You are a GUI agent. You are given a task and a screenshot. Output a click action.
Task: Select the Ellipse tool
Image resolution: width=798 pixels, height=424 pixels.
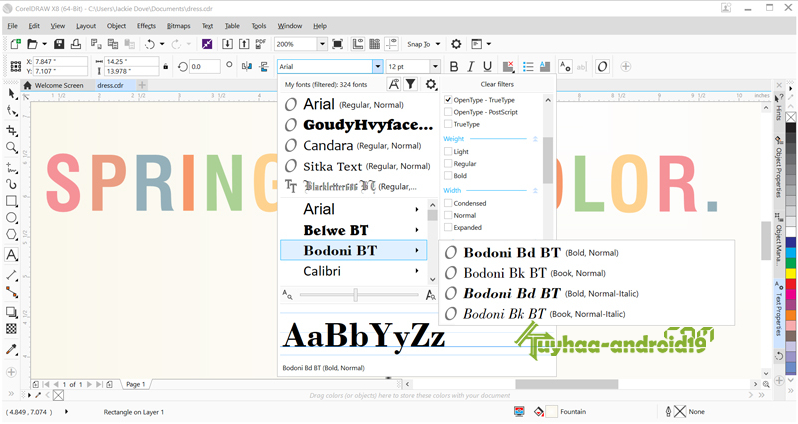(x=11, y=218)
